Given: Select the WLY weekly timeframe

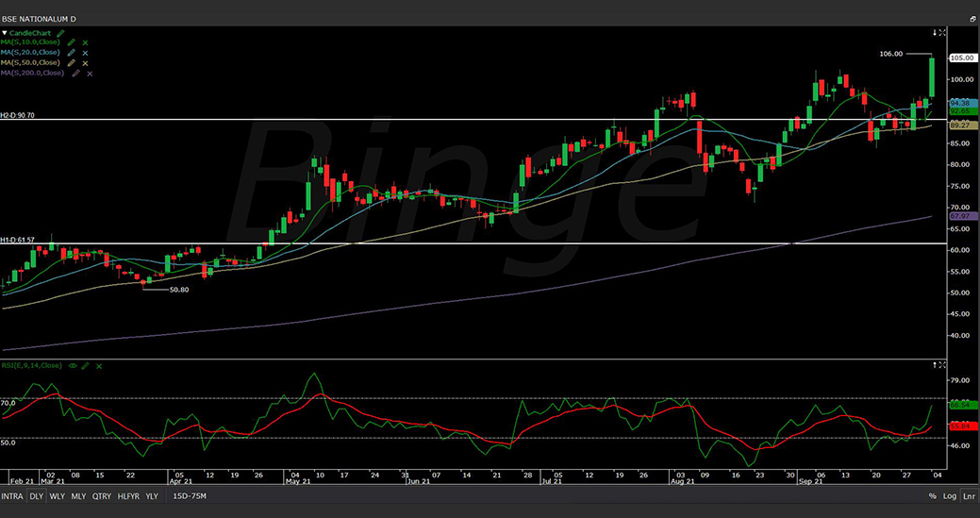Looking at the screenshot, I should 57,496.
